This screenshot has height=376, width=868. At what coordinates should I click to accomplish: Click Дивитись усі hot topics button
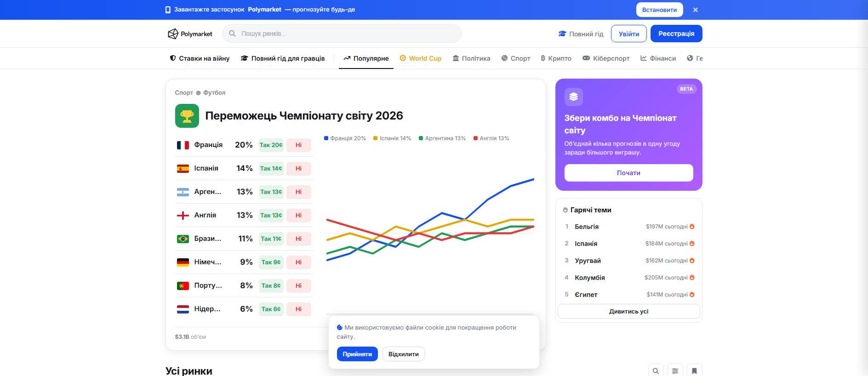coord(628,311)
